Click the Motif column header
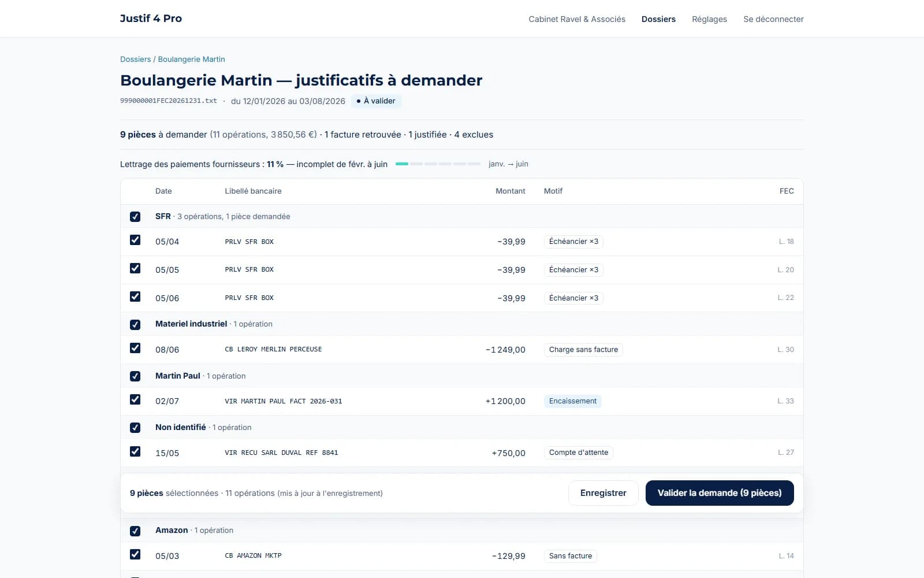 tap(553, 191)
